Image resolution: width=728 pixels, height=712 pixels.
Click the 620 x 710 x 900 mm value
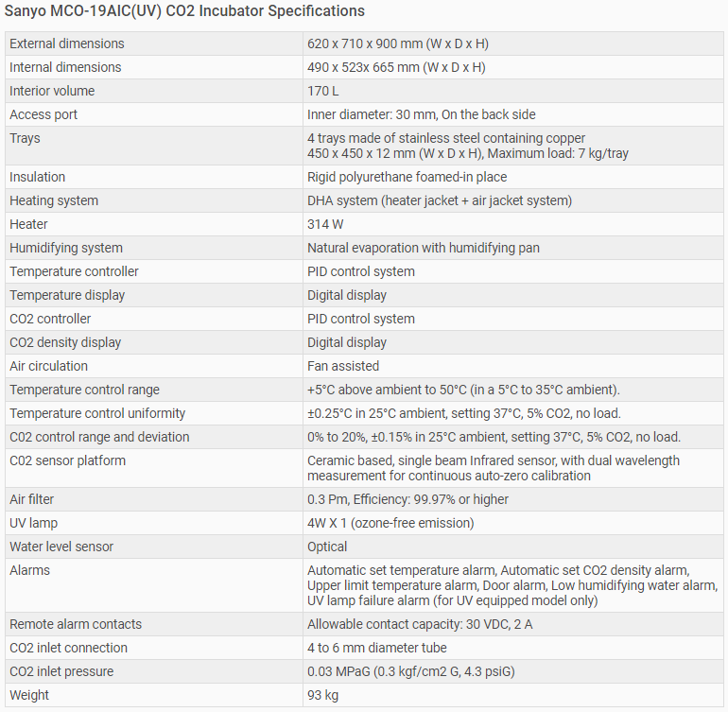398,43
